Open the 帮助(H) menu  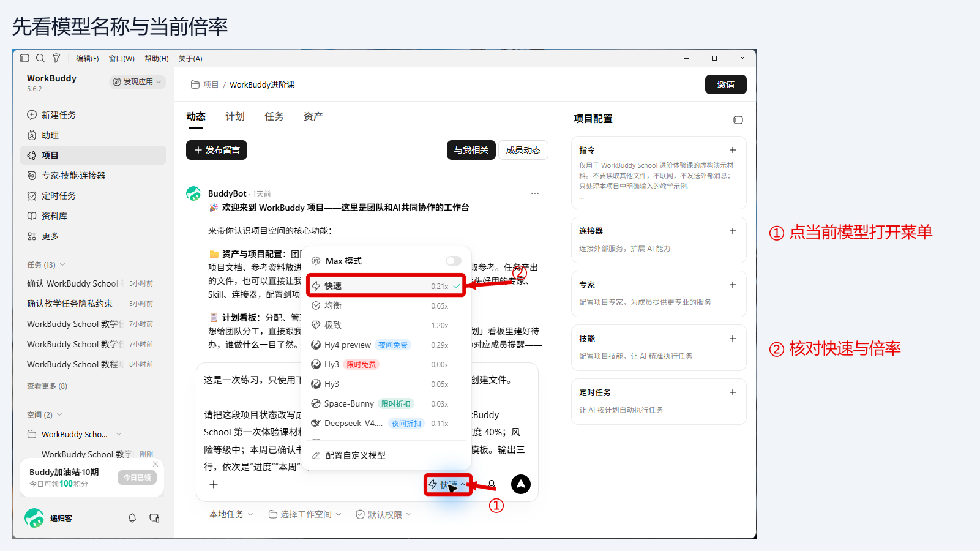(157, 59)
